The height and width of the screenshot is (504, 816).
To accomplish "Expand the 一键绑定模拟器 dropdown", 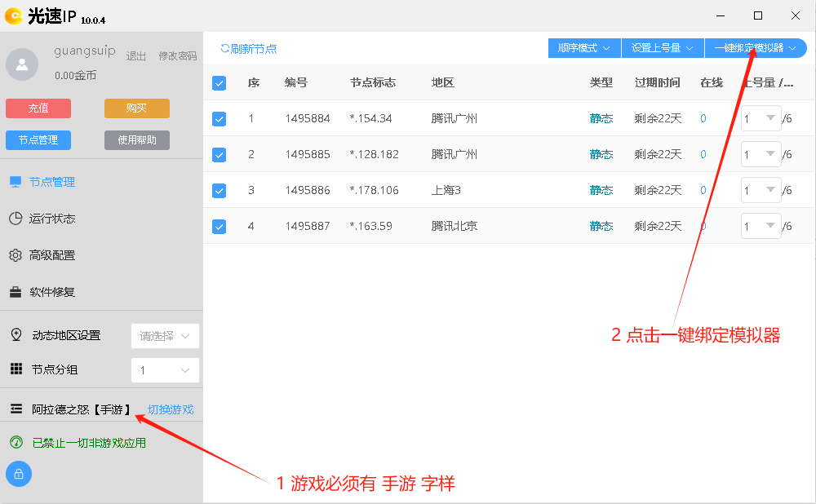I will (755, 48).
